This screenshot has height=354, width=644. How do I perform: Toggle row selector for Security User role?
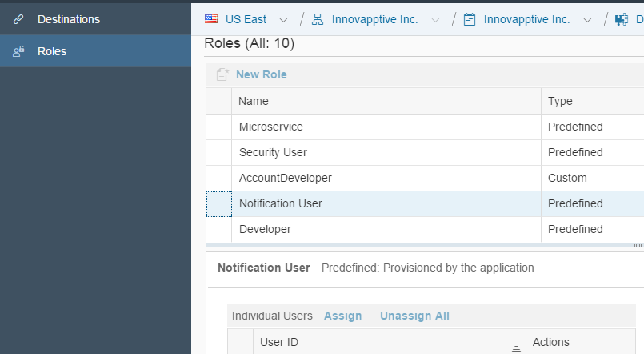[218, 152]
